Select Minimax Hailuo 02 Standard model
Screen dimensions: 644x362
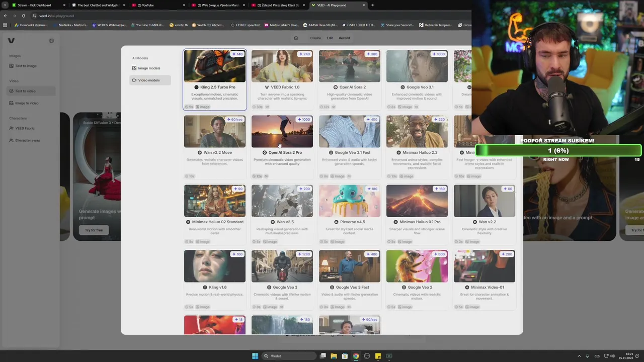pyautogui.click(x=215, y=215)
